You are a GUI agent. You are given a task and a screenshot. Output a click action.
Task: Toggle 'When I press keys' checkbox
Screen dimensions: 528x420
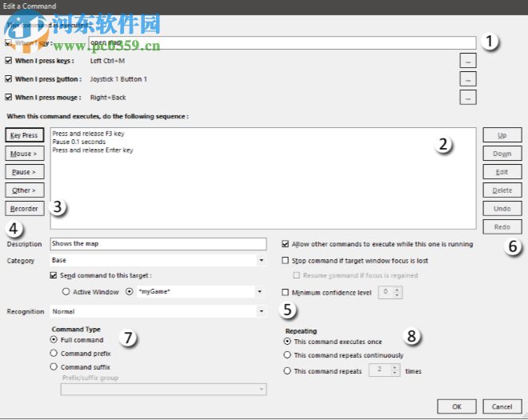tap(9, 61)
